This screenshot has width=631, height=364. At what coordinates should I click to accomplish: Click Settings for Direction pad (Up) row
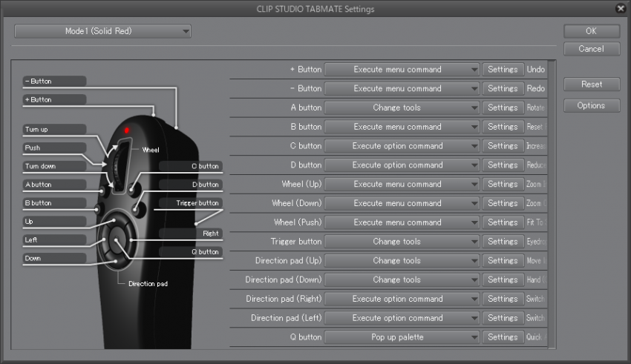click(x=503, y=261)
